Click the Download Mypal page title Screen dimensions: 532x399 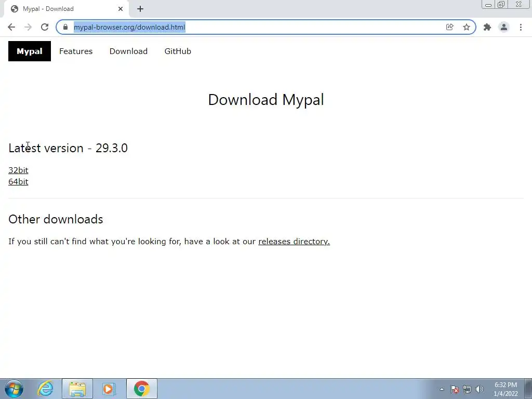(x=266, y=100)
